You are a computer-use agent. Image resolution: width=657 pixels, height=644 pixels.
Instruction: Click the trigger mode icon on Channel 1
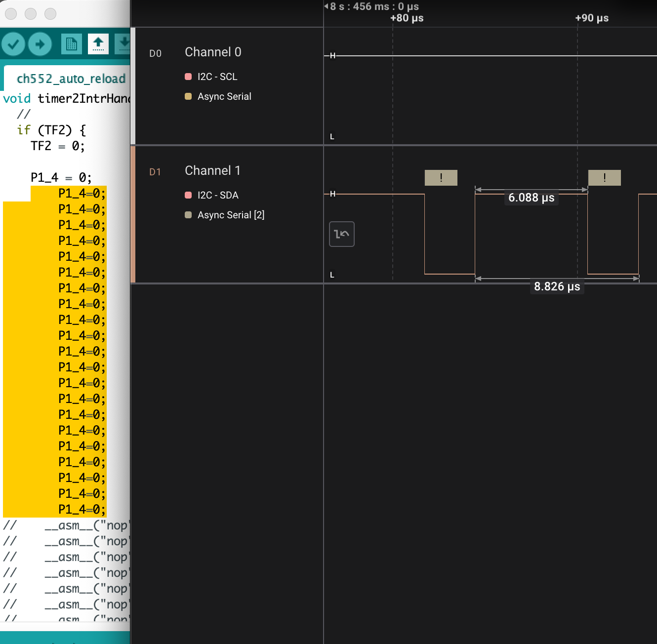tap(342, 234)
